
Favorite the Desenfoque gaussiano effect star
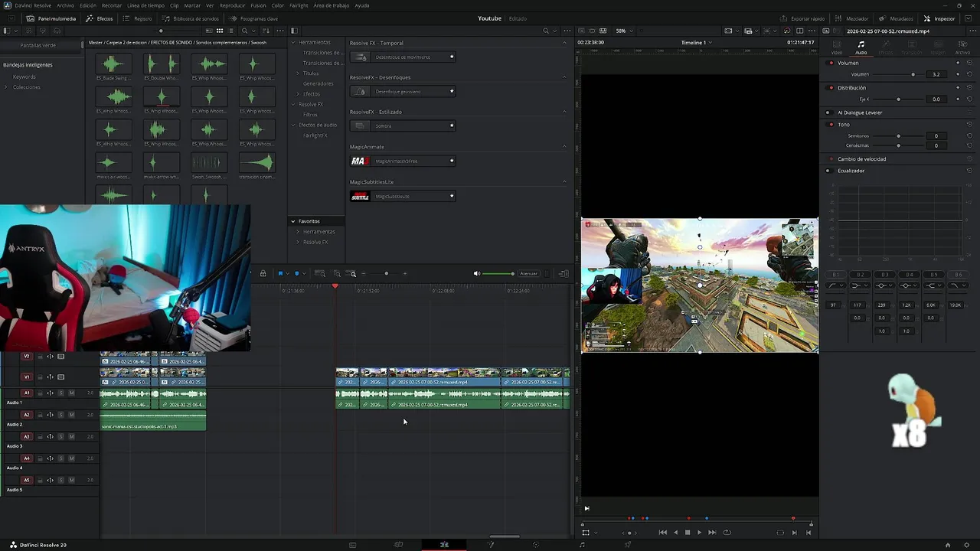click(x=452, y=91)
